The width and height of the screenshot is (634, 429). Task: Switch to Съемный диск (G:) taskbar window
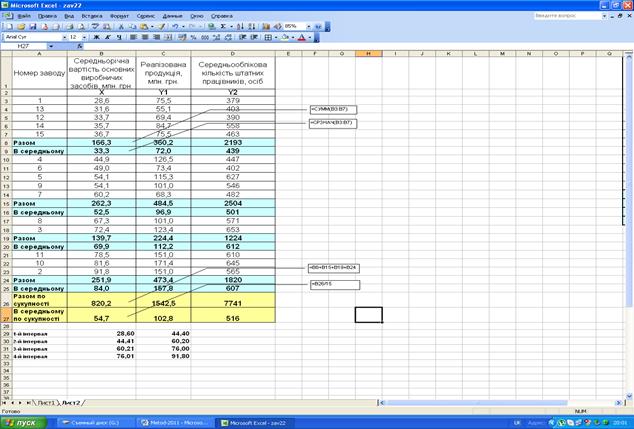[x=93, y=423]
